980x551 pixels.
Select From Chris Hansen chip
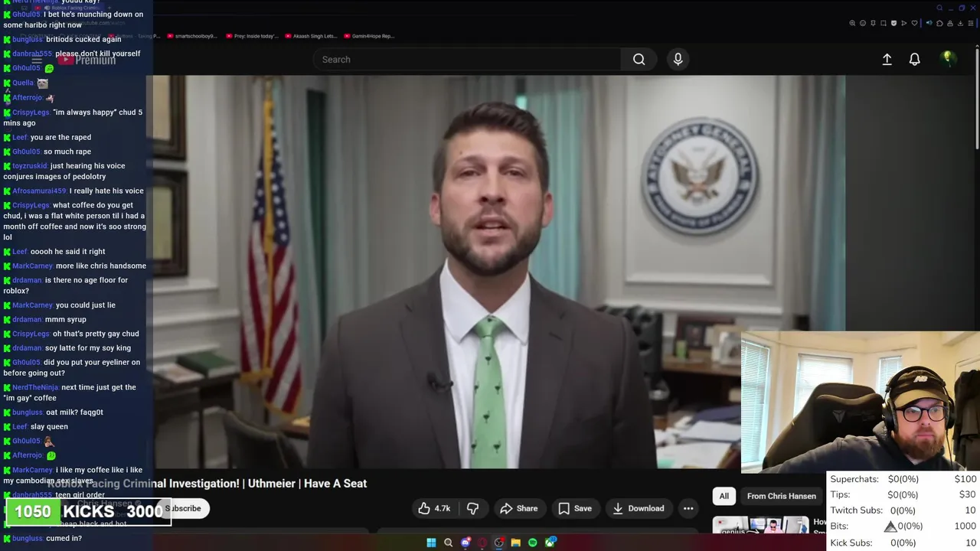(781, 496)
